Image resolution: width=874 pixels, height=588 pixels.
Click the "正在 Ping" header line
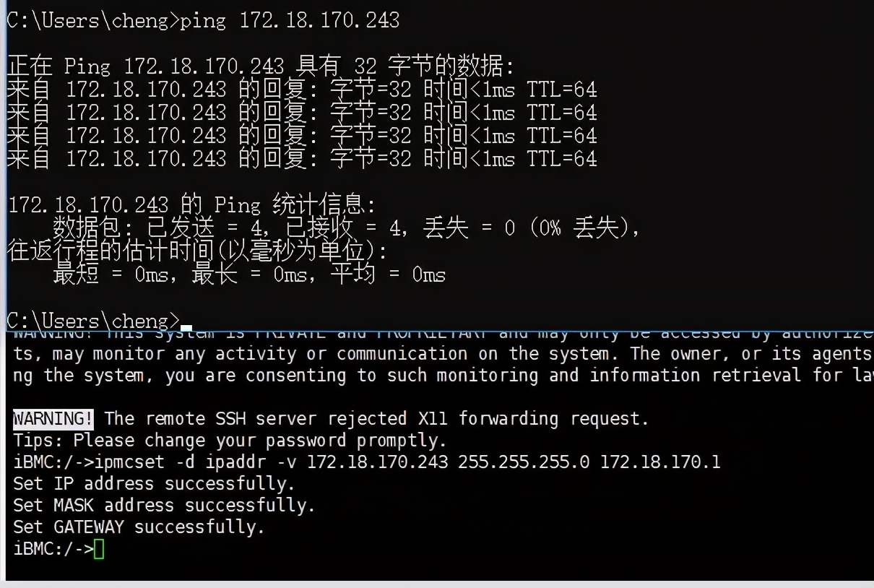click(x=260, y=67)
